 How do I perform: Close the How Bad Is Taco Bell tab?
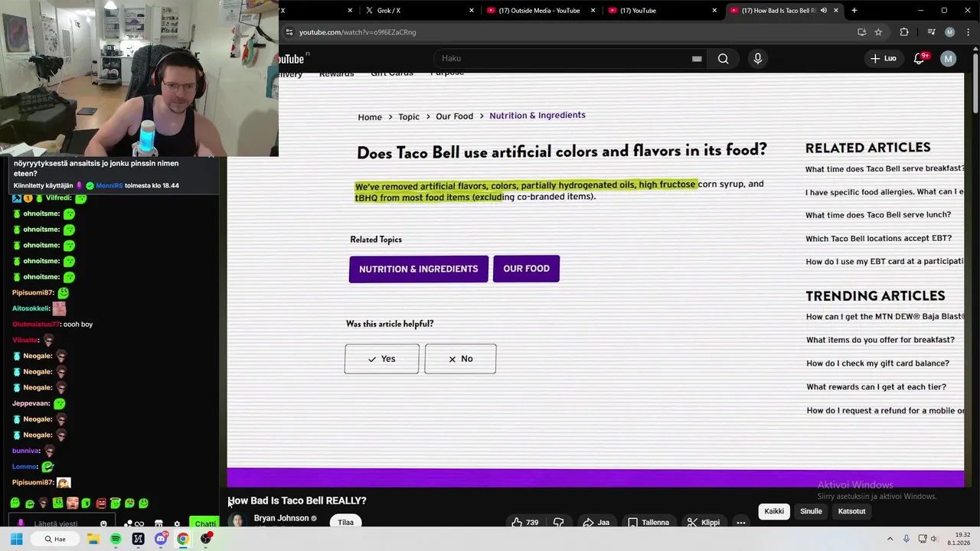click(836, 11)
